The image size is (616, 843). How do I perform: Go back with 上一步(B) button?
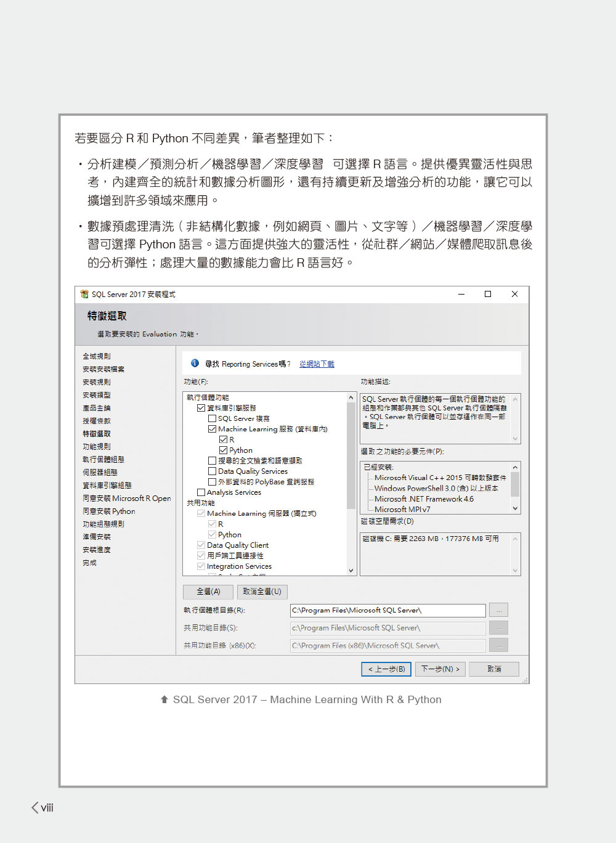[386, 669]
